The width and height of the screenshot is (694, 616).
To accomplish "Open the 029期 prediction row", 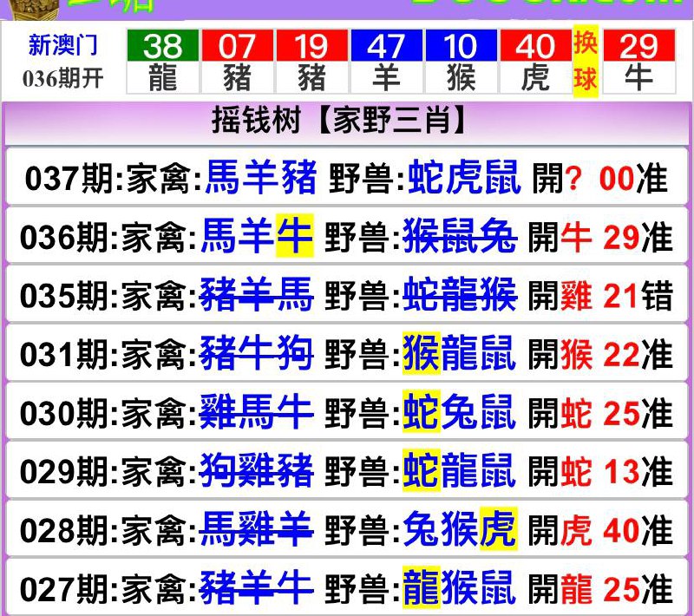I will 346,470.
